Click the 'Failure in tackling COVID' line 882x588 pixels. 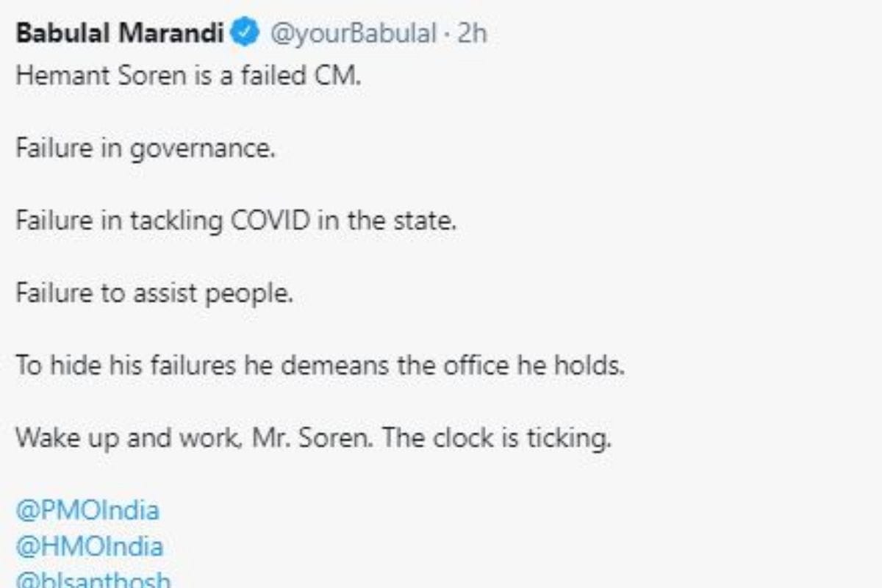click(236, 221)
